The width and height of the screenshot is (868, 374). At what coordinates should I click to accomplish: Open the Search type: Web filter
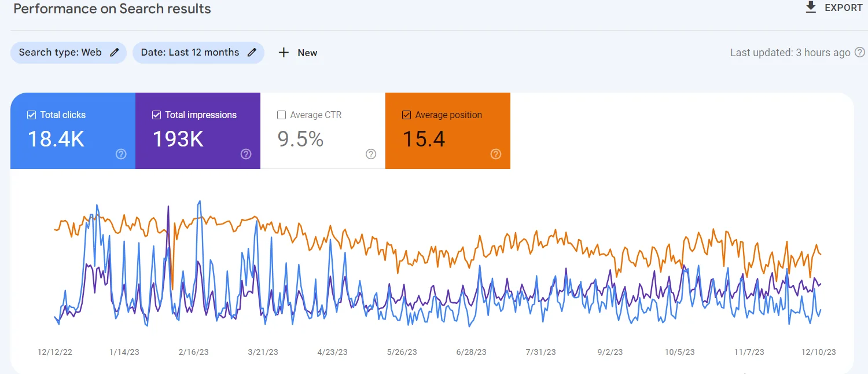(x=68, y=52)
